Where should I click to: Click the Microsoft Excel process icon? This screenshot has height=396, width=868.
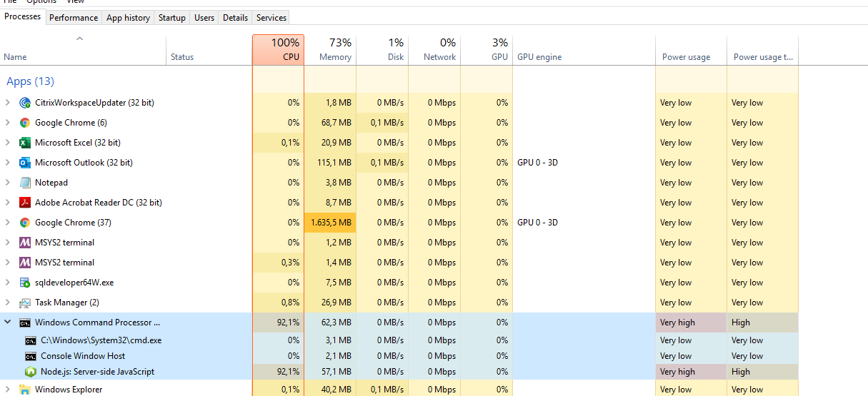tap(25, 143)
